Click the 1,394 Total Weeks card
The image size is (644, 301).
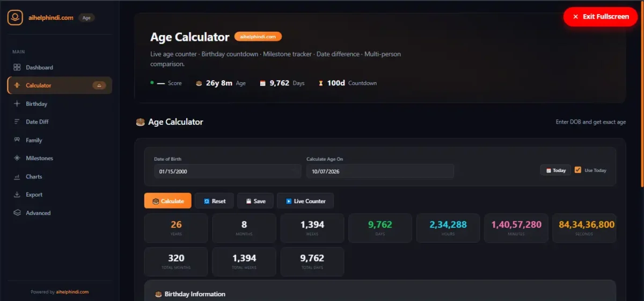click(x=244, y=262)
